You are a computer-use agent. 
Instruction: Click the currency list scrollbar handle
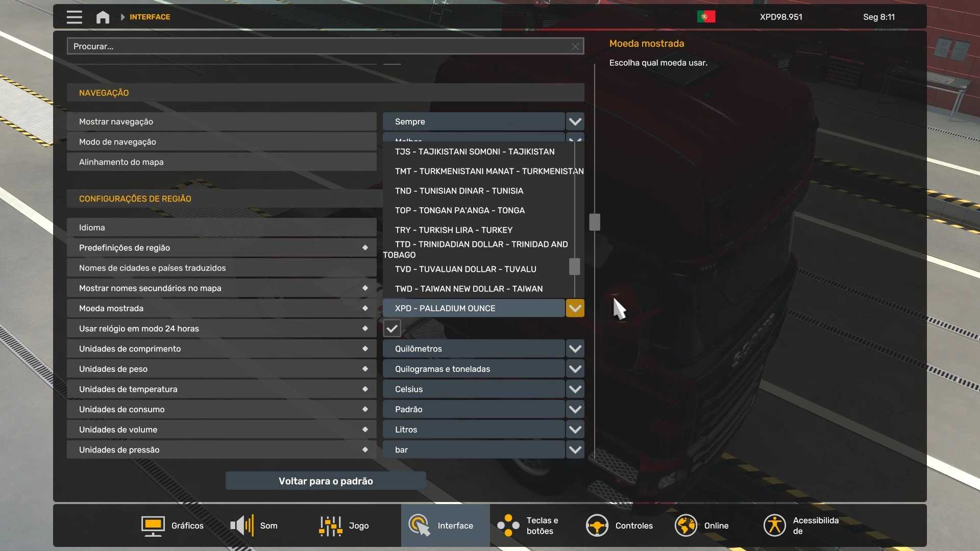click(x=574, y=266)
